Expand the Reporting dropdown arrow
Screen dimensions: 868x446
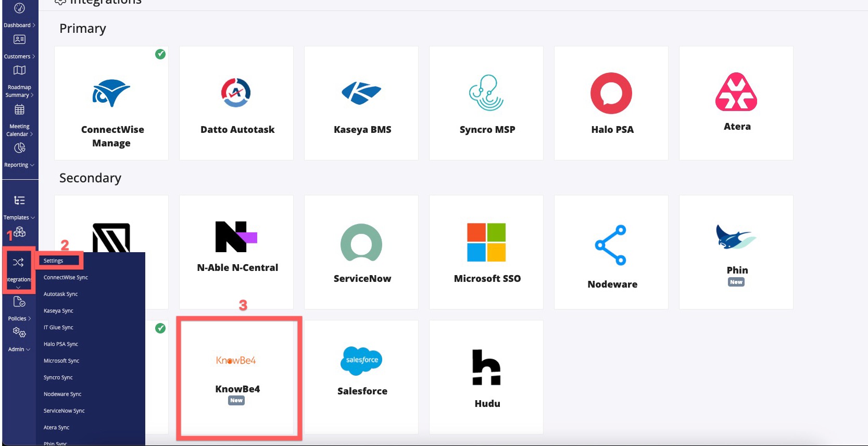point(32,165)
